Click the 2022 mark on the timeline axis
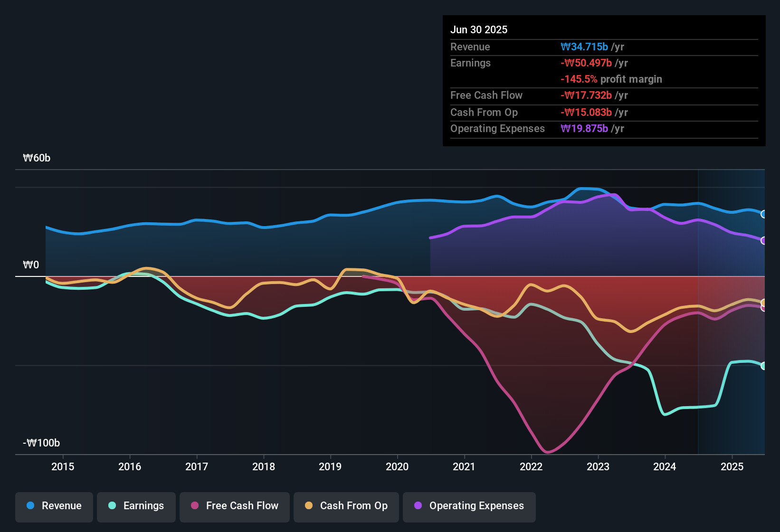Viewport: 780px width, 532px height. click(531, 467)
